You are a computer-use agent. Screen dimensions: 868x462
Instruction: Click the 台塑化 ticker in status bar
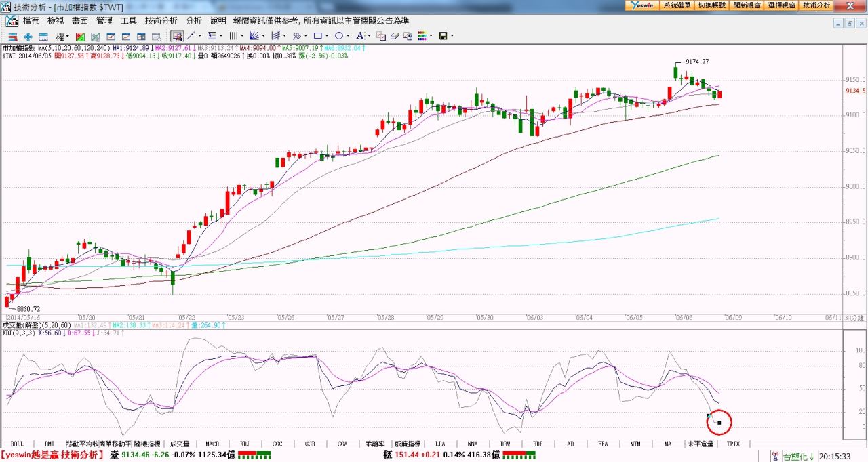(798, 457)
